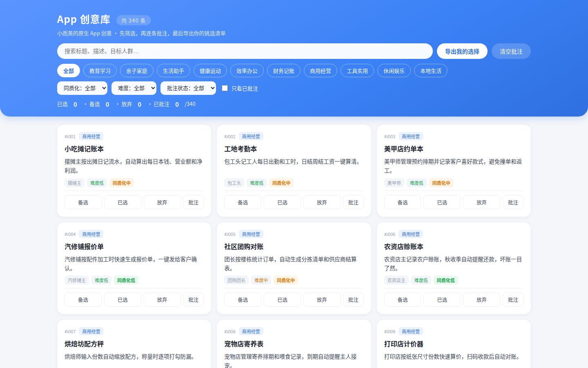
Task: Add 批注 to 农资店赊账本
Action: [513, 300]
